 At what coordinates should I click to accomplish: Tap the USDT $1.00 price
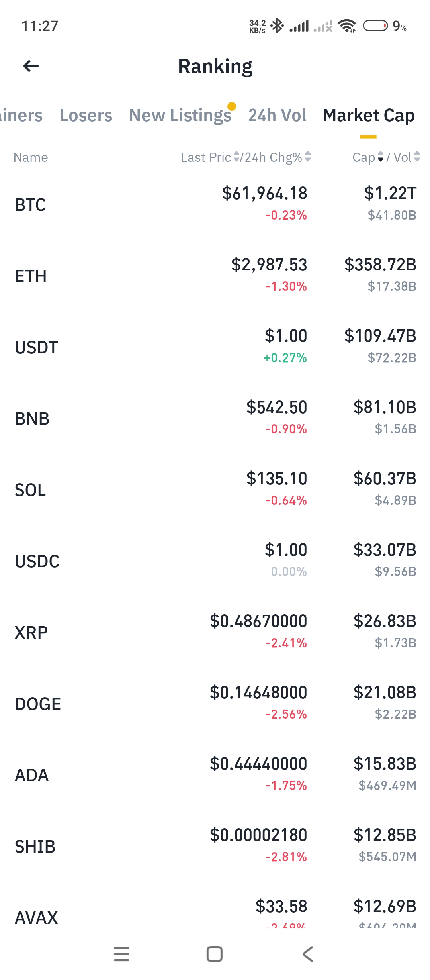coord(286,336)
